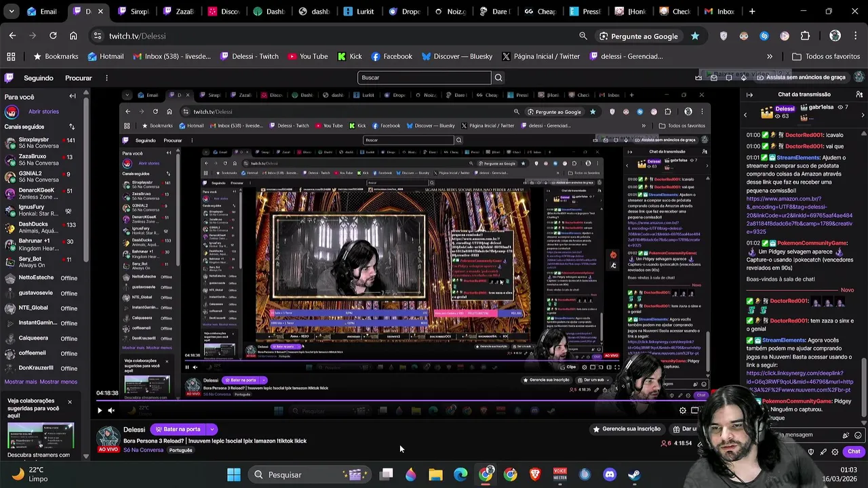Reload the page in Chrome
The height and width of the screenshot is (488, 868).
[53, 36]
